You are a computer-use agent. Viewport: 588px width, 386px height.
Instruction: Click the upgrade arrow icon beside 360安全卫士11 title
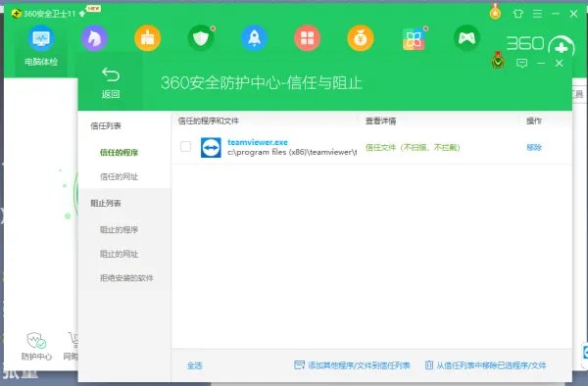tap(82, 15)
